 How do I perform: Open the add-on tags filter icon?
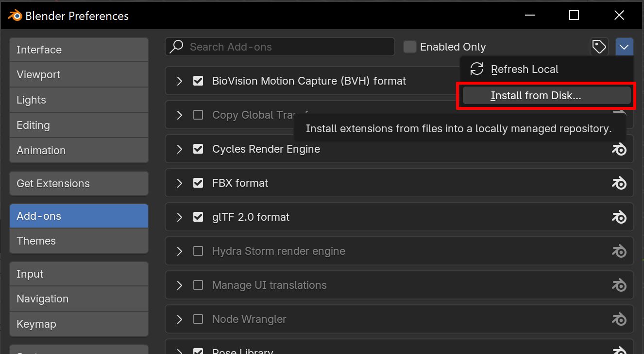[x=599, y=47]
